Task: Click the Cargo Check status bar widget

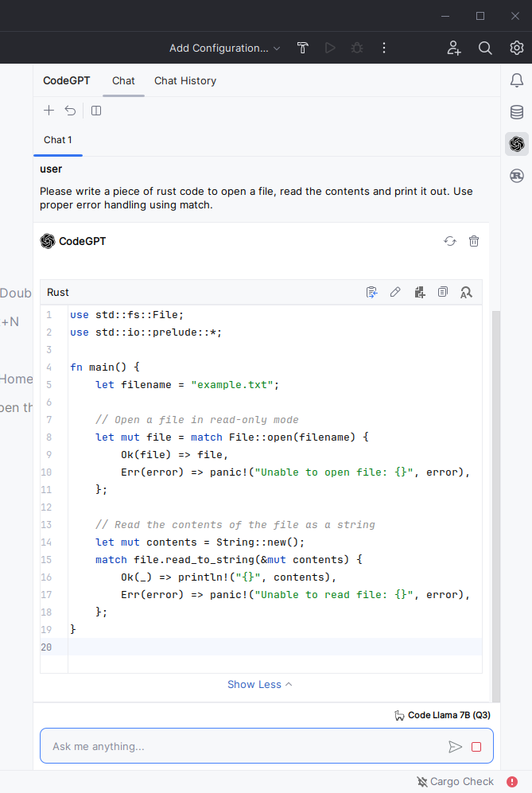Action: pyautogui.click(x=455, y=782)
